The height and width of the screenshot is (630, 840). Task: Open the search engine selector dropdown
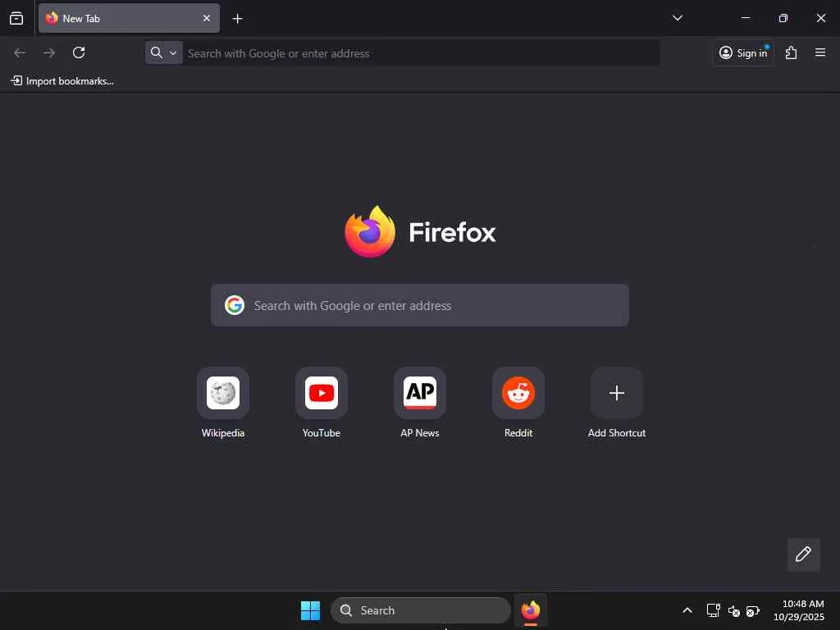(163, 52)
